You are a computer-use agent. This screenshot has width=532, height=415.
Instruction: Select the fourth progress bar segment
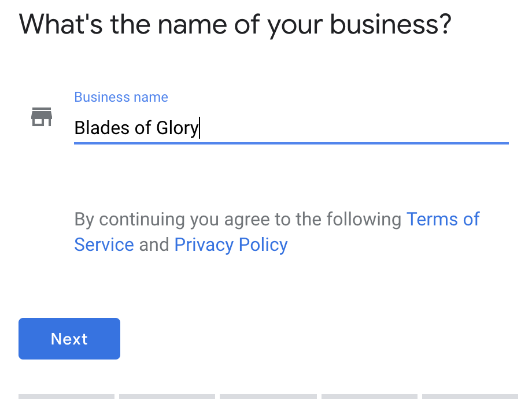click(369, 397)
